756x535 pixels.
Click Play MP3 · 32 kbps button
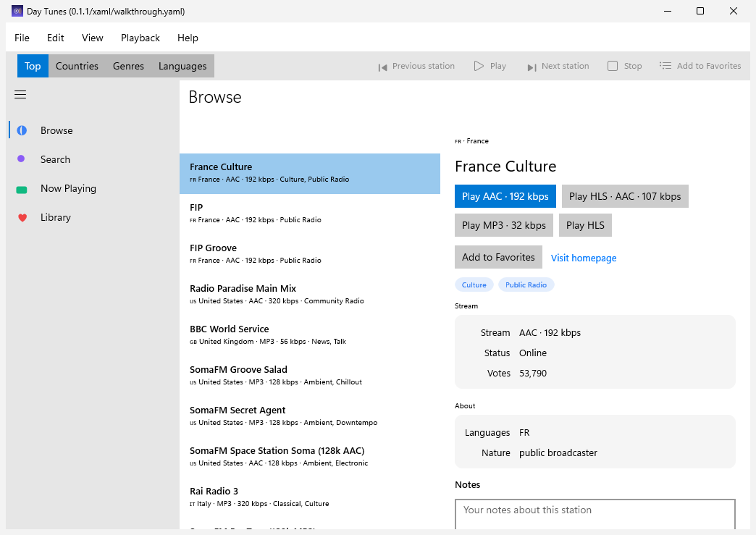(x=504, y=225)
